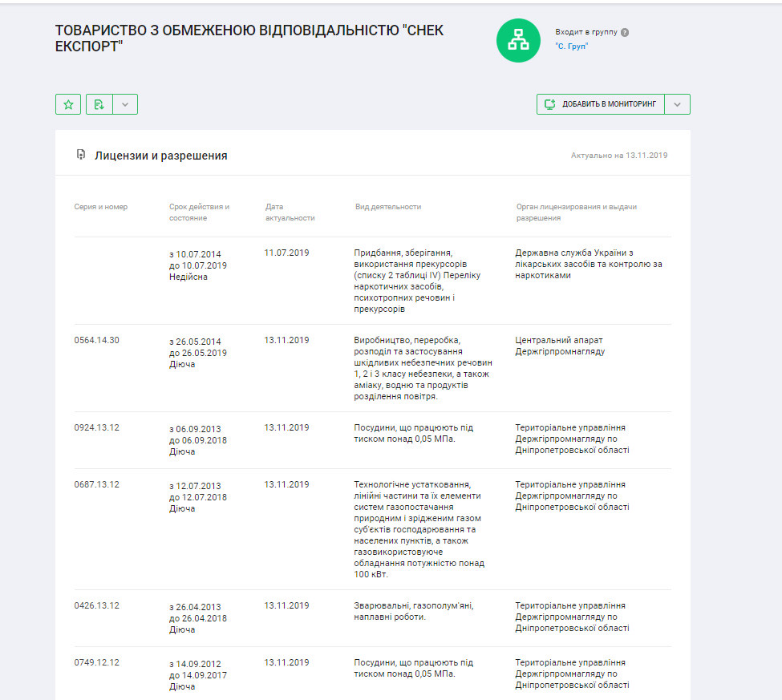This screenshot has width=782, height=700.
Task: Click the company name heading СНЕК ЕКСПОРТ
Action: point(249,38)
